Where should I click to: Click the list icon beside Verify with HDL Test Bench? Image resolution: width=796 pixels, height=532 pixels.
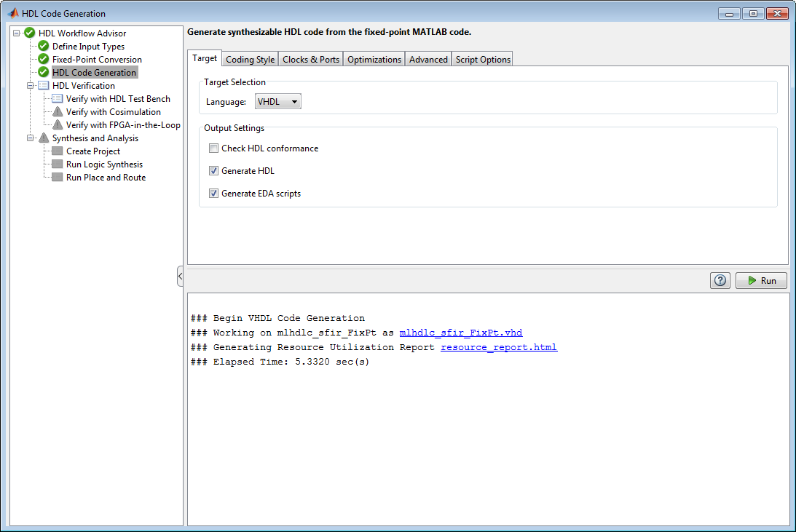tap(58, 98)
